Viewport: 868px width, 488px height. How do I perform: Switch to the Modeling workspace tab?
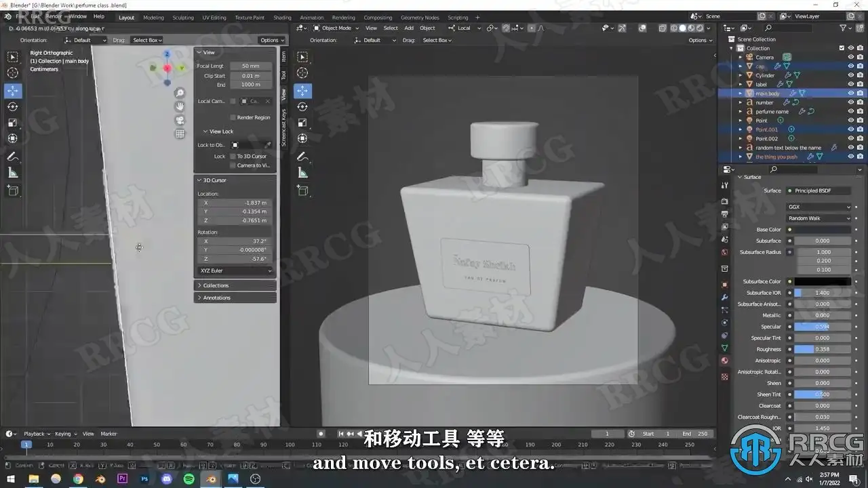click(153, 18)
